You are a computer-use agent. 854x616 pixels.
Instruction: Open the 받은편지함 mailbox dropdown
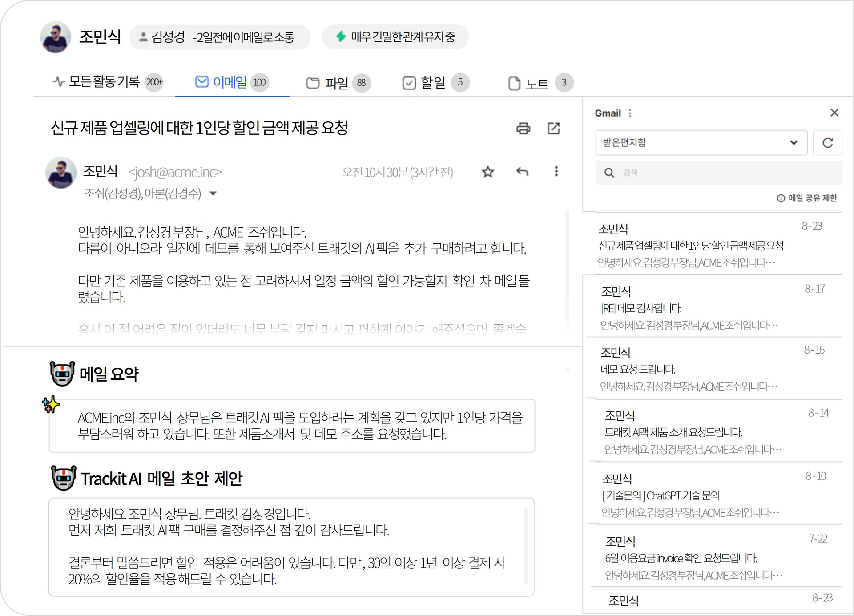click(701, 143)
